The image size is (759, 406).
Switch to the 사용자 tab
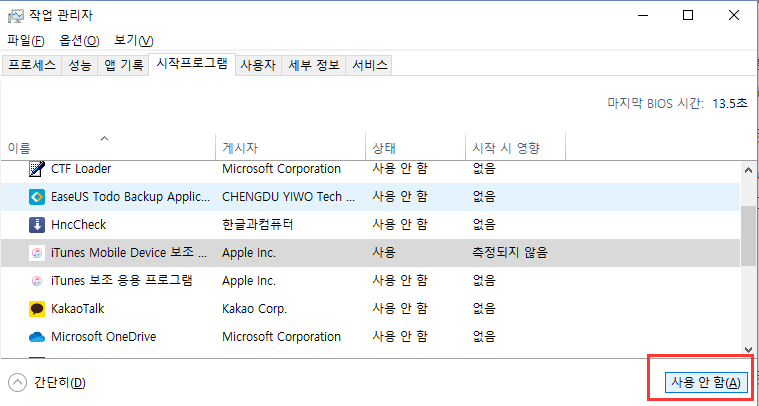(x=258, y=65)
